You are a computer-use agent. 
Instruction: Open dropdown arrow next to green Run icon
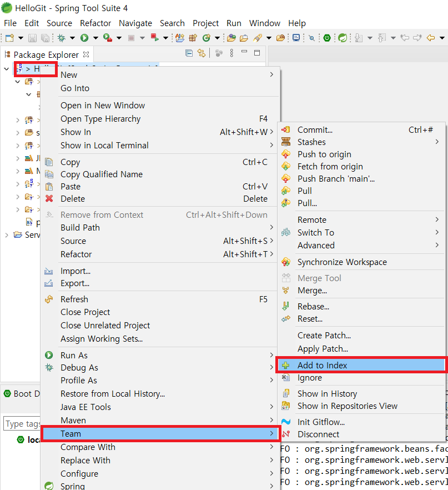pyautogui.click(x=95, y=38)
